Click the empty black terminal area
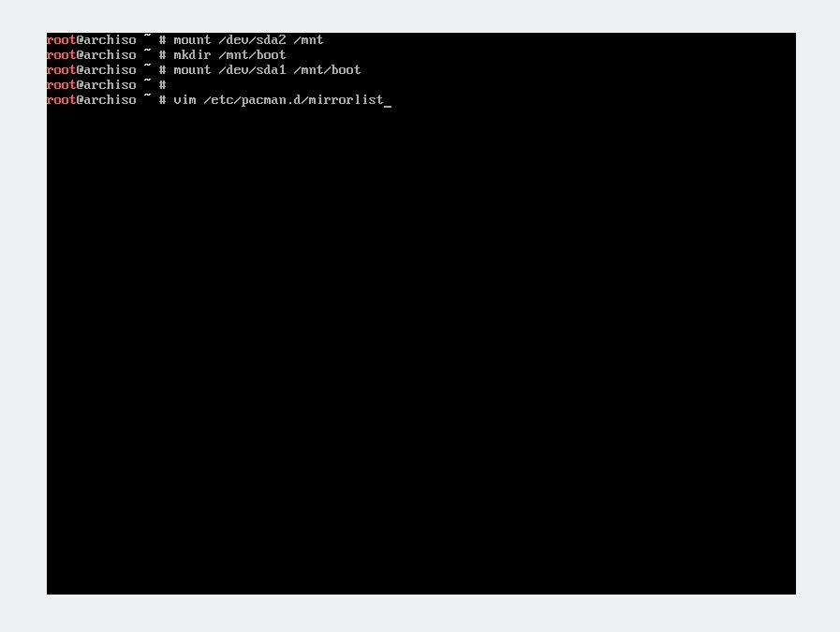This screenshot has height=632, width=840. (x=421, y=348)
